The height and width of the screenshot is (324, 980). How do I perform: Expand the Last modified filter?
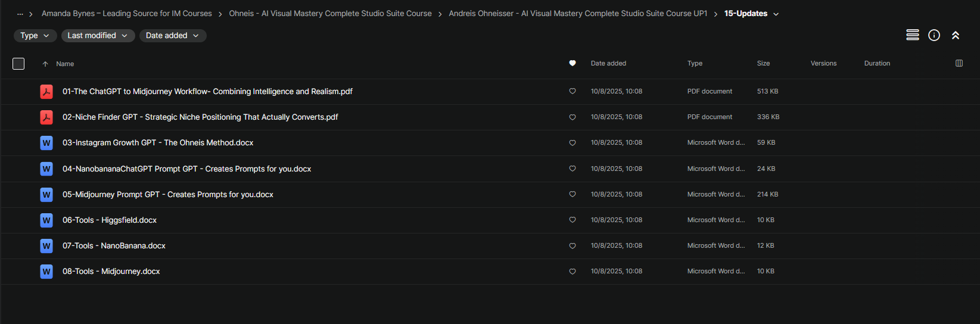[97, 36]
